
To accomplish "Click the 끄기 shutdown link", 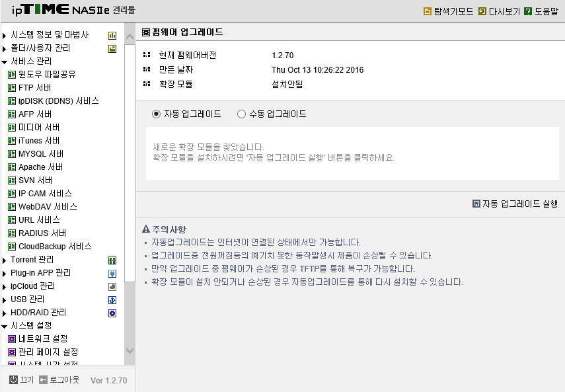I will (x=26, y=379).
